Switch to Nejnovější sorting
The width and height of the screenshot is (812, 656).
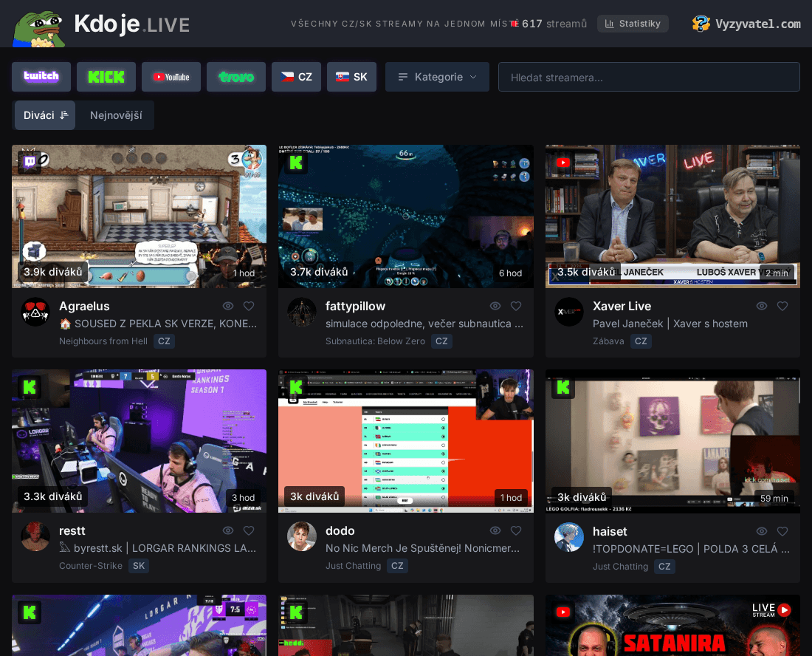coord(114,115)
